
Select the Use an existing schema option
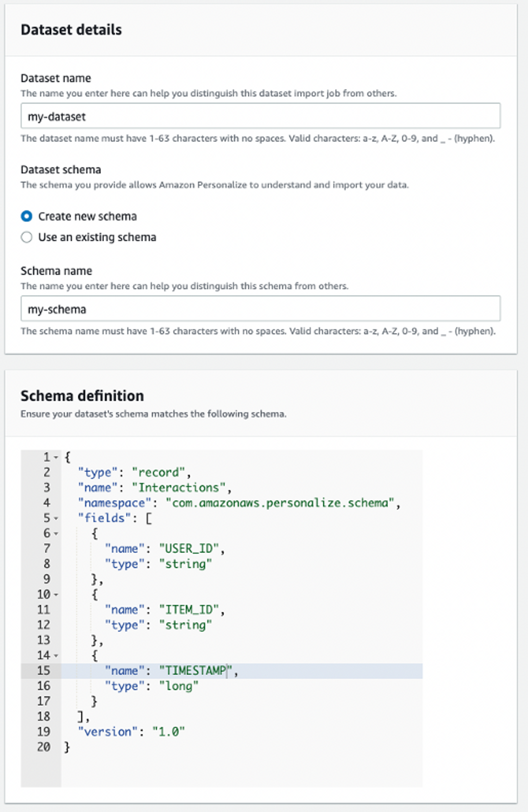[x=27, y=237]
